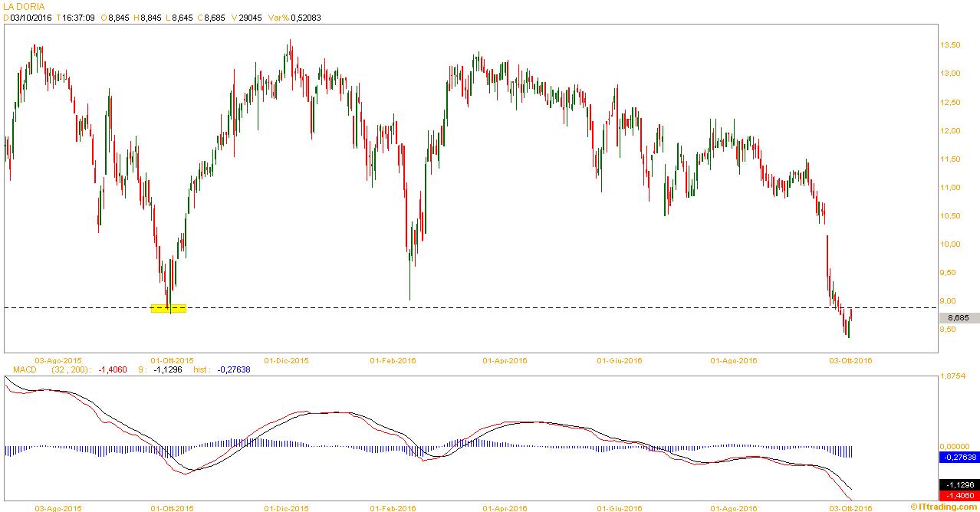The image size is (980, 512).
Task: Click the red -1,4060 MACD value tag
Action: pos(959,497)
